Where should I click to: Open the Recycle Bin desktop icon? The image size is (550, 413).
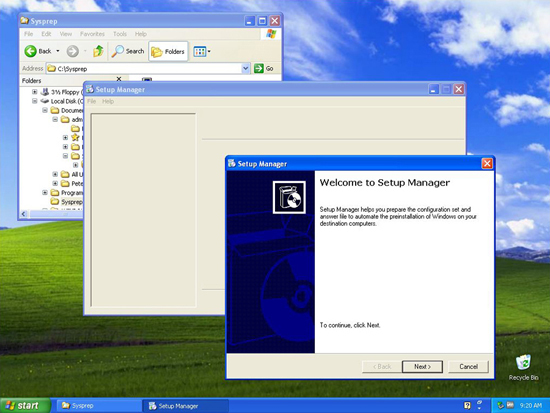pyautogui.click(x=523, y=367)
